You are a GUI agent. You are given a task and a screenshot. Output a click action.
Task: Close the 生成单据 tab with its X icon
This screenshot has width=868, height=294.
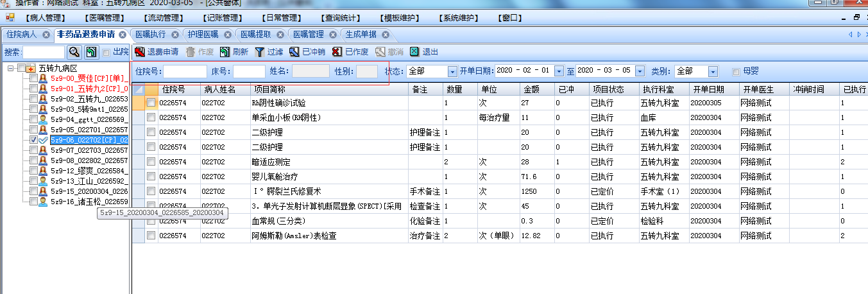pos(385,34)
